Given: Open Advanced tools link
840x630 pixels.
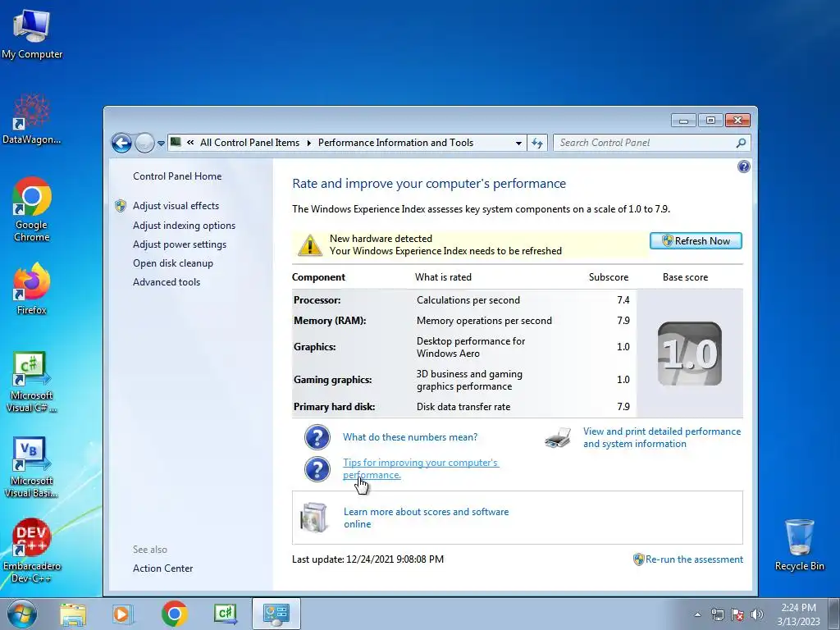Looking at the screenshot, I should coord(166,282).
